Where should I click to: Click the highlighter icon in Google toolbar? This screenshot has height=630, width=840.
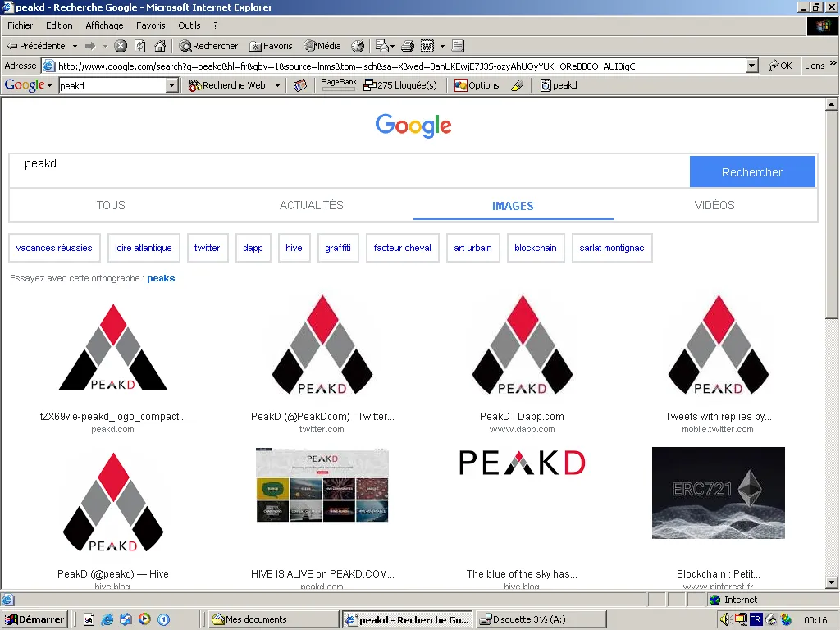(517, 85)
